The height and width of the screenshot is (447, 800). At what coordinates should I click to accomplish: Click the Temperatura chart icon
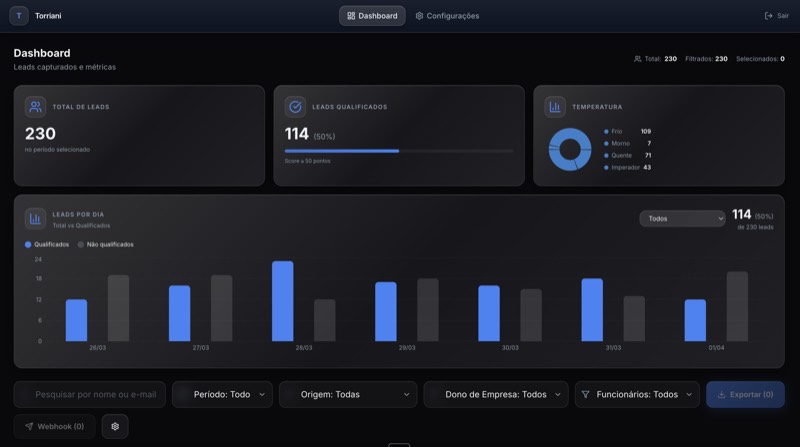(x=555, y=107)
